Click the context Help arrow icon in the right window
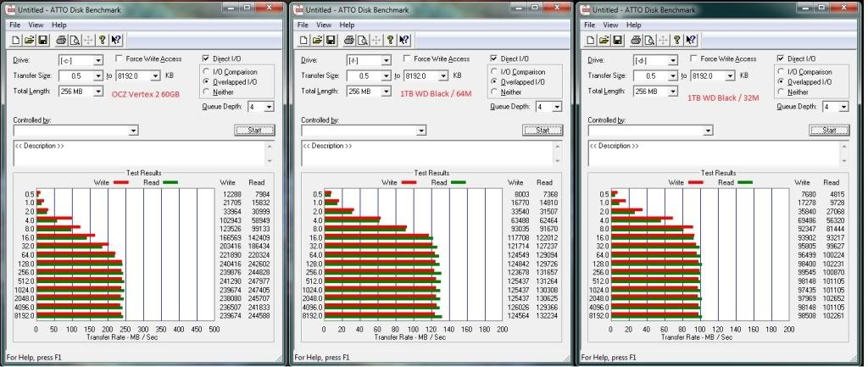 (x=690, y=40)
